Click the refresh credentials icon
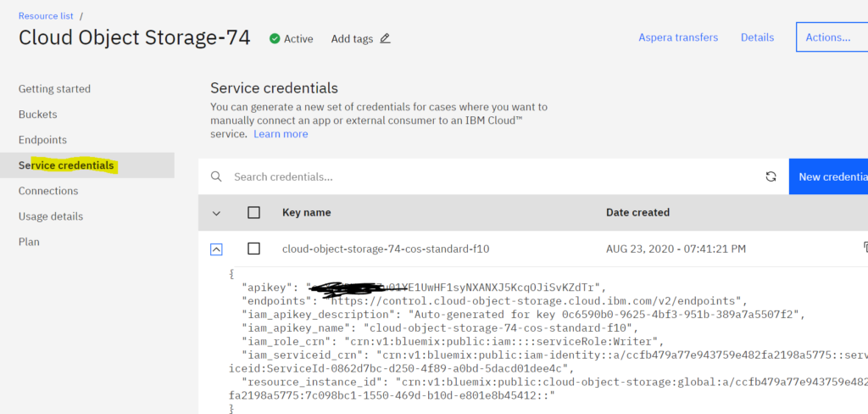This screenshot has width=868, height=414. pyautogui.click(x=771, y=176)
